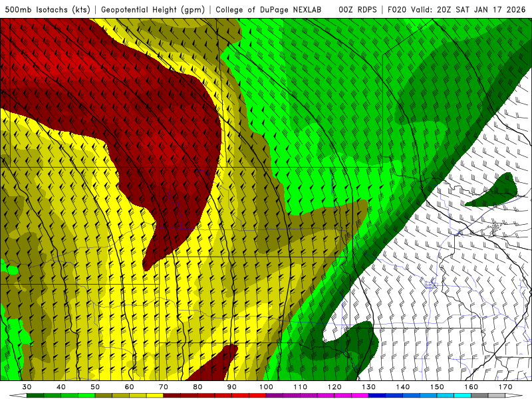Click the "College of DuPage NEXLAB" label
532x399 pixels.
tap(269, 10)
